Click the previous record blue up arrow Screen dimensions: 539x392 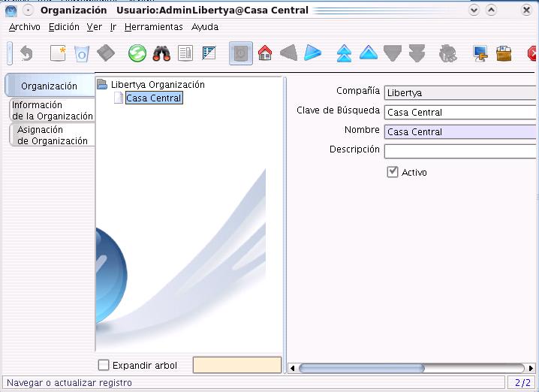368,53
